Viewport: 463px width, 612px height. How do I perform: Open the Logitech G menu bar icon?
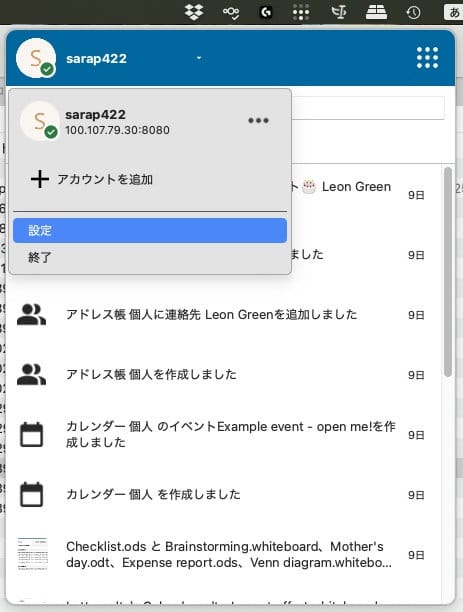266,12
